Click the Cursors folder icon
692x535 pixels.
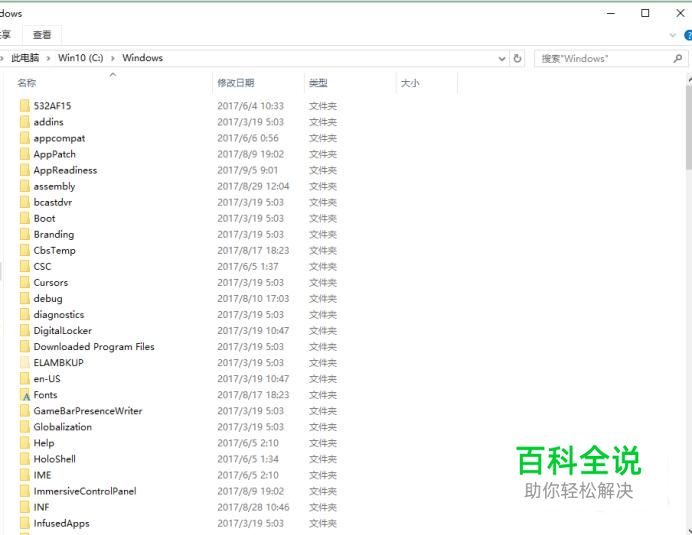coord(25,283)
